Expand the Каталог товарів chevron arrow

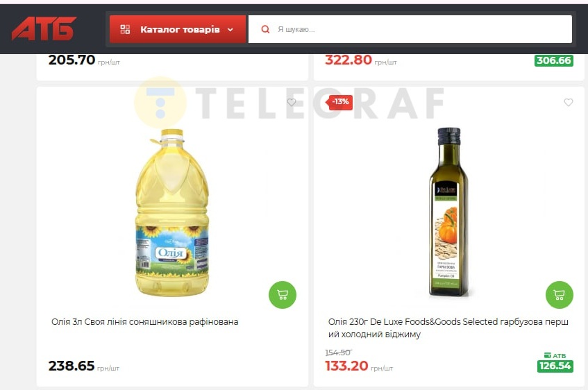pyautogui.click(x=230, y=30)
